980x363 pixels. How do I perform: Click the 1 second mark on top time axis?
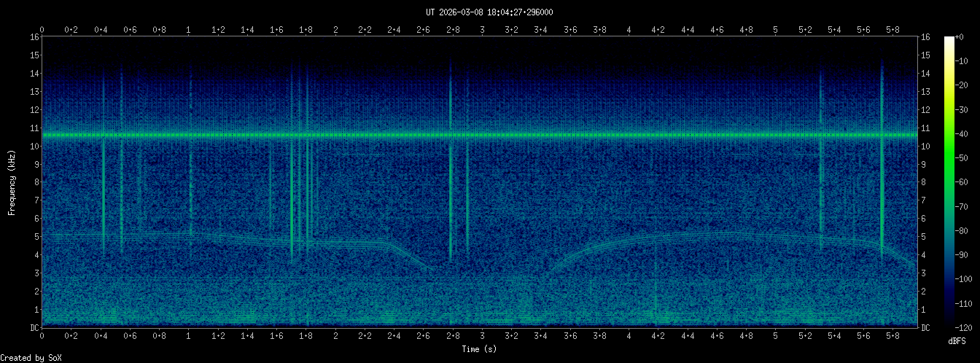click(x=189, y=30)
